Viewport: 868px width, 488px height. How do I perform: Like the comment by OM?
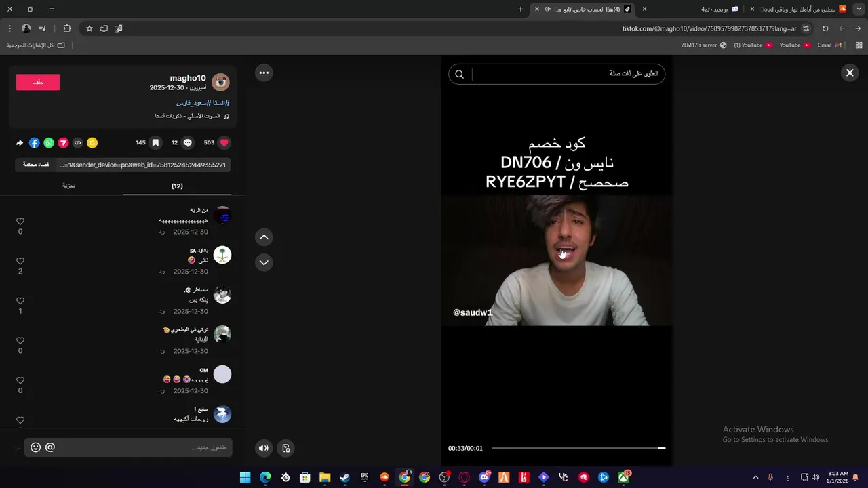click(20, 380)
